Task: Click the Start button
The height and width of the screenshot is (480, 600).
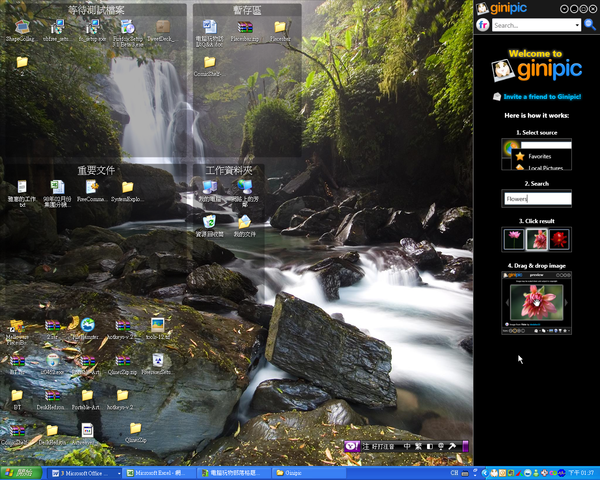Action: pyautogui.click(x=21, y=473)
